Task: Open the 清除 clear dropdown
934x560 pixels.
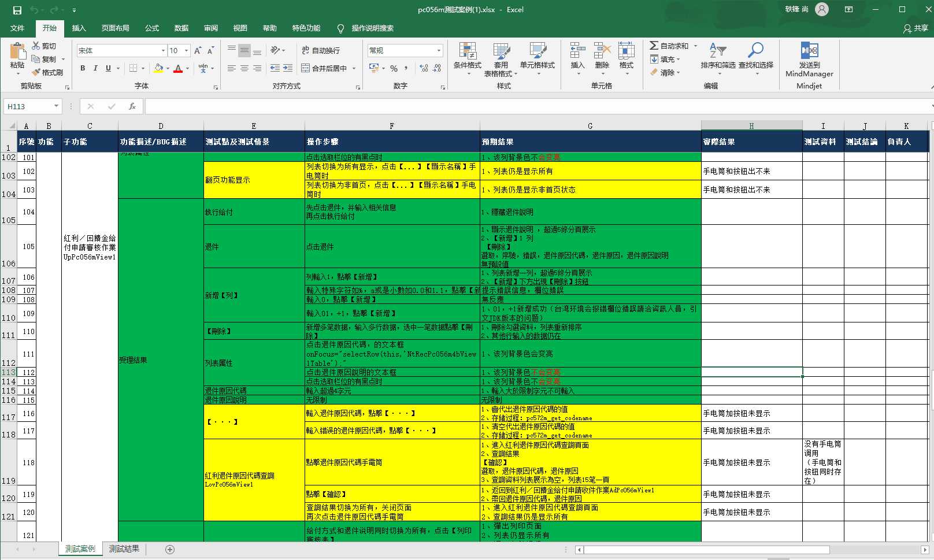Action: (x=665, y=72)
